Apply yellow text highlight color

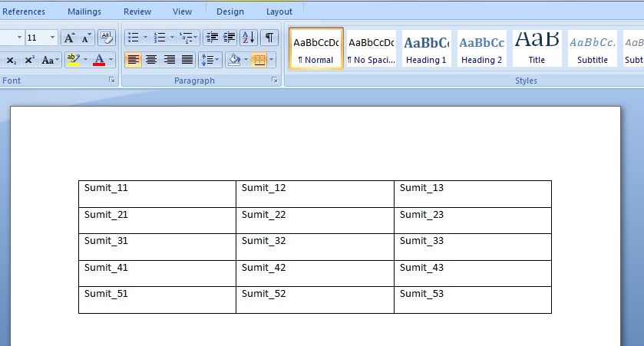tap(73, 60)
